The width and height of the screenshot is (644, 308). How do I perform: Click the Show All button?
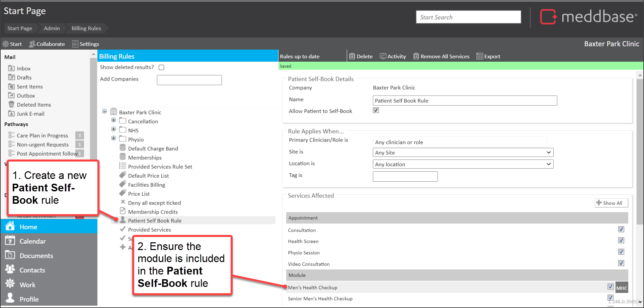point(611,203)
